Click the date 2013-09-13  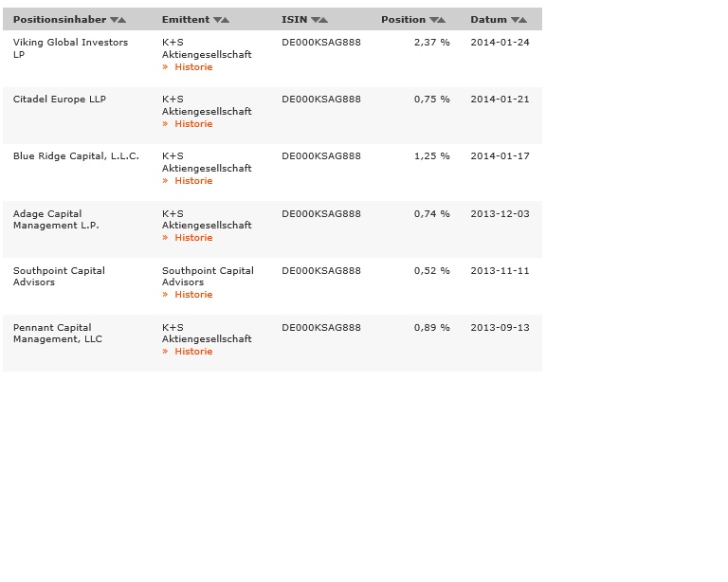pos(500,328)
